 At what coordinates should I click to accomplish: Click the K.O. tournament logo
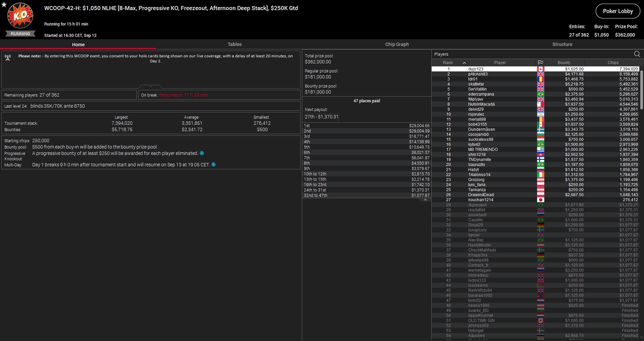point(20,15)
